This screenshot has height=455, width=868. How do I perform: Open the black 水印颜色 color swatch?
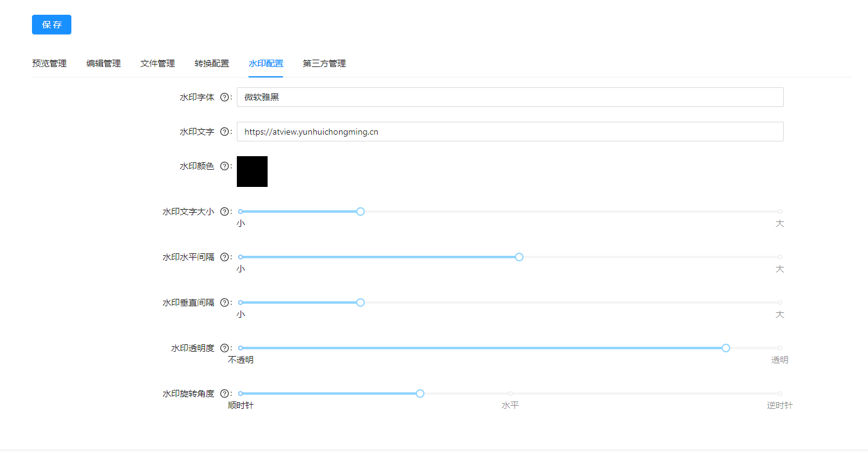pyautogui.click(x=252, y=172)
